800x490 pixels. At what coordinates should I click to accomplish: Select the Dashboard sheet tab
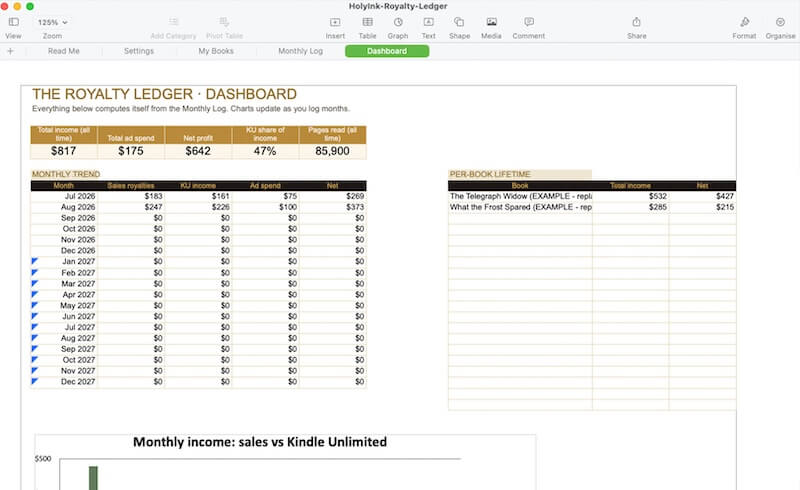387,51
